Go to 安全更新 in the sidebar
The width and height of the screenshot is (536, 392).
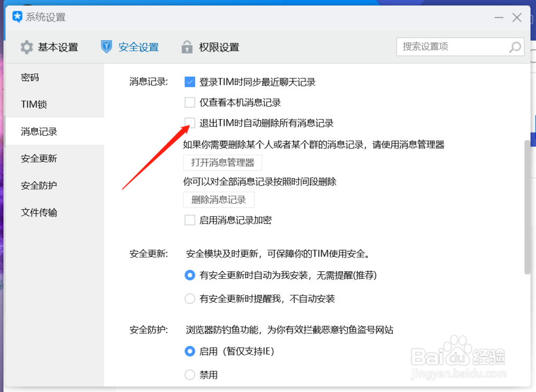click(55, 158)
